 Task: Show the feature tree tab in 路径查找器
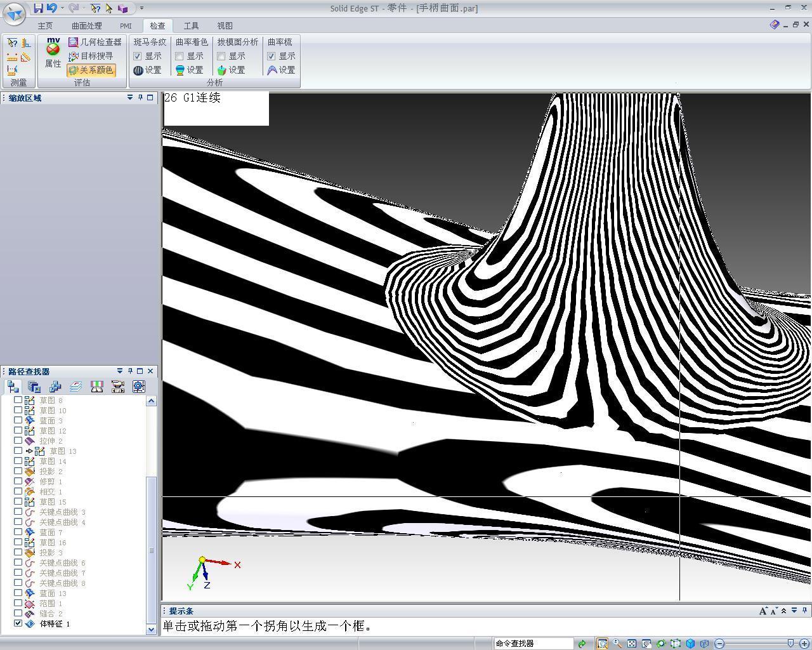click(13, 387)
